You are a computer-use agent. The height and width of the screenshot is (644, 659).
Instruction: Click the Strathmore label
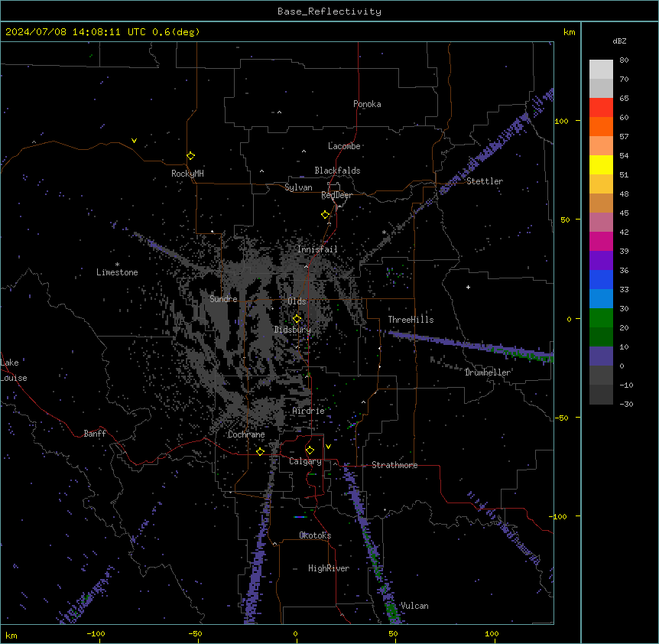tap(394, 465)
